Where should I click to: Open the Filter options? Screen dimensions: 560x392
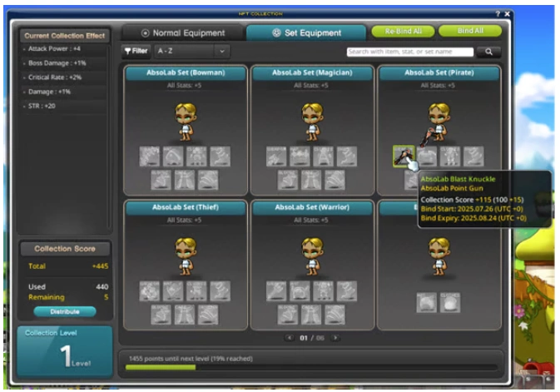pos(136,51)
